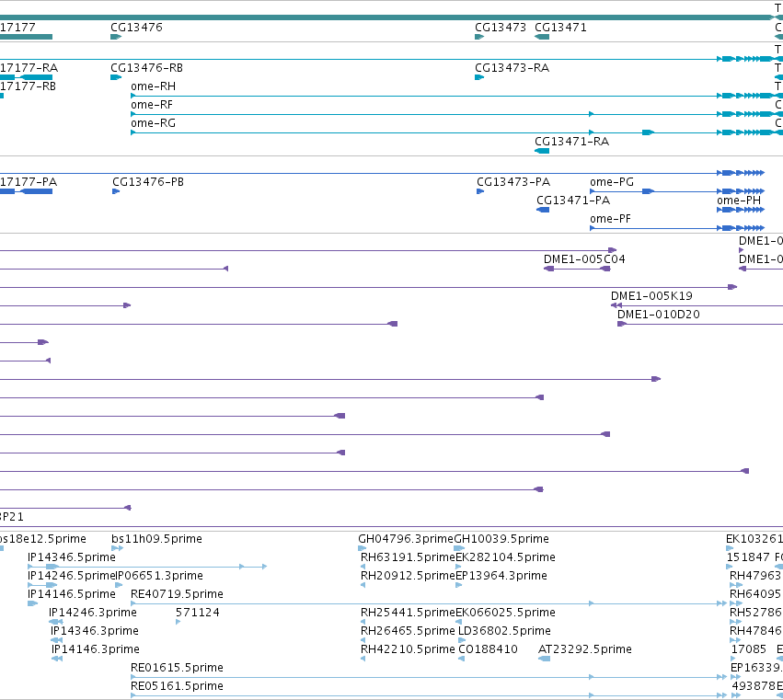The height and width of the screenshot is (700, 783).
Task: Select the IP14146.3prime EST label
Action: [x=96, y=649]
